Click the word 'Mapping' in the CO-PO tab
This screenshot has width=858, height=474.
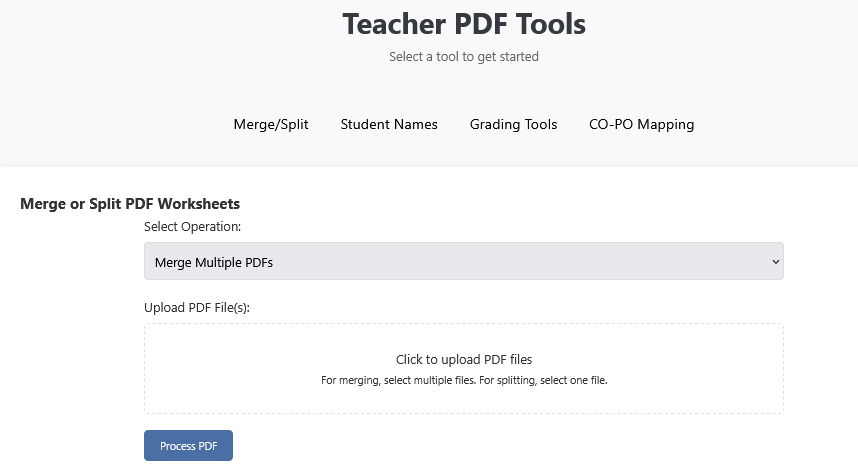(665, 125)
